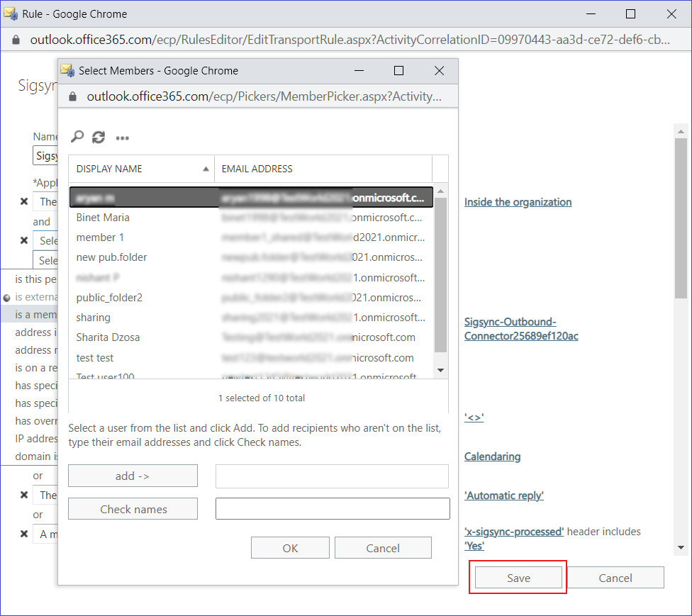The width and height of the screenshot is (692, 616).
Task: Click the Check names button
Action: coord(133,509)
